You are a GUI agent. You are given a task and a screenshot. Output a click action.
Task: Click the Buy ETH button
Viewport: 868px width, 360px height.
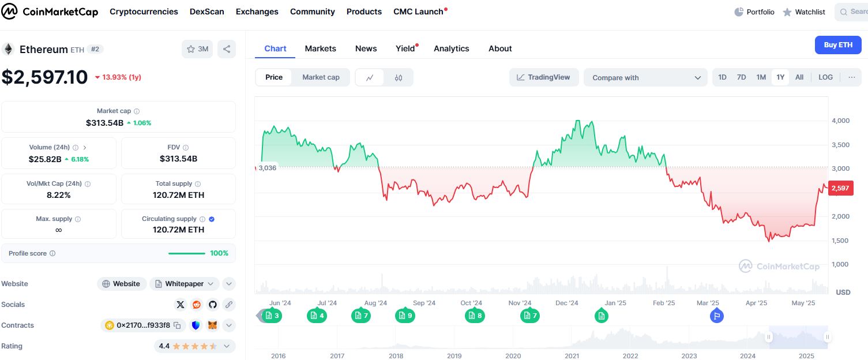tap(838, 45)
